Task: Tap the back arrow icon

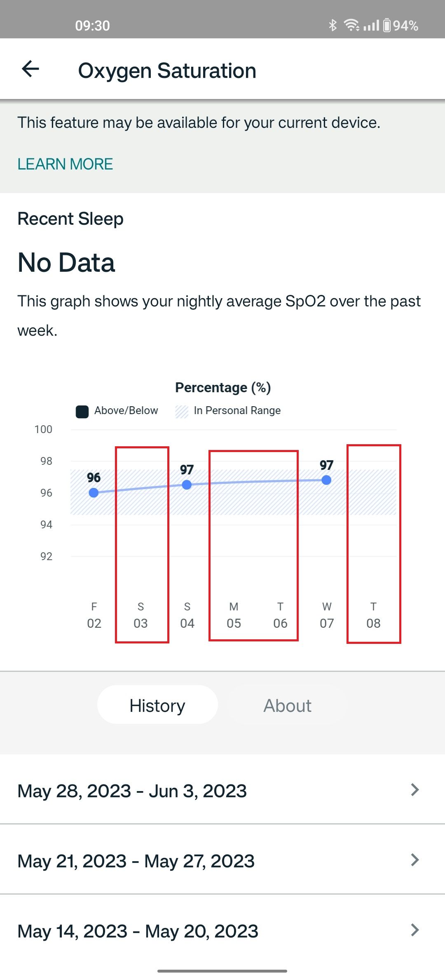Action: [30, 69]
